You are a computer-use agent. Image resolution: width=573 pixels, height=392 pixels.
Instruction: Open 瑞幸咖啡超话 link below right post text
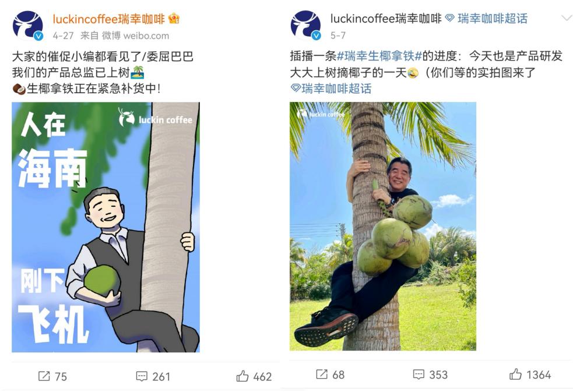tap(331, 89)
